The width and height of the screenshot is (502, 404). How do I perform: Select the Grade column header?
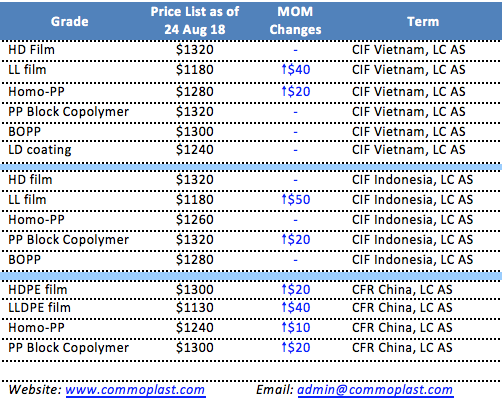coord(70,21)
